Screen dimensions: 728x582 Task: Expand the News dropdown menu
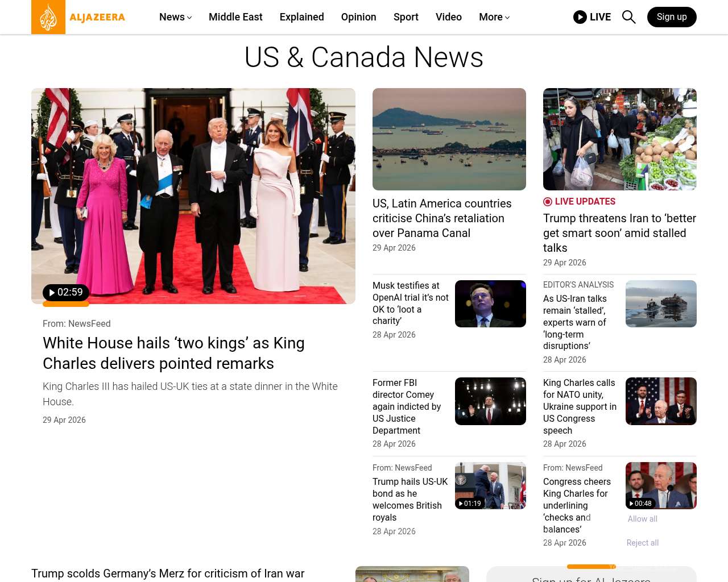tap(175, 17)
